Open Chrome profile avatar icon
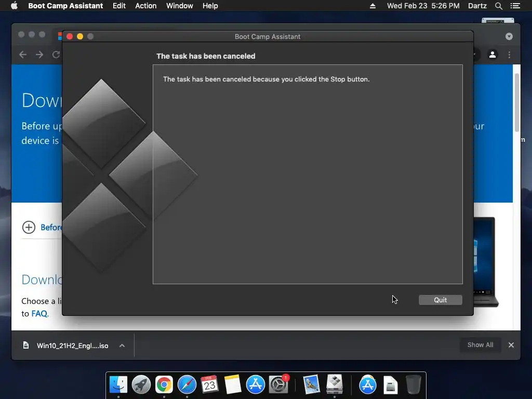 click(x=493, y=55)
